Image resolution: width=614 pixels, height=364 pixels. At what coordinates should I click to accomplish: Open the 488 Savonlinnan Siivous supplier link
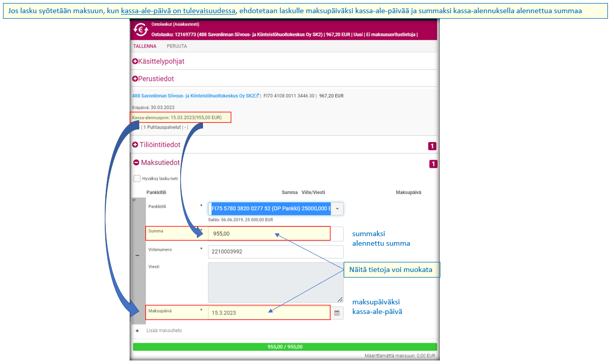193,96
